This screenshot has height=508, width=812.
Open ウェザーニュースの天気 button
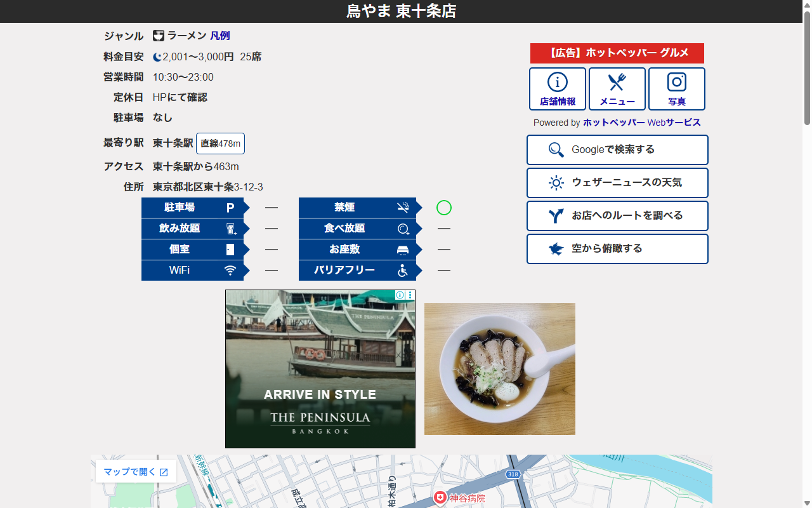coord(617,183)
